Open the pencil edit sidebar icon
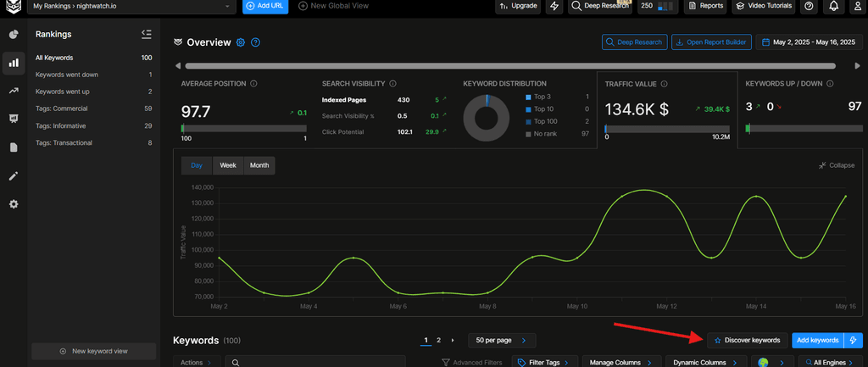This screenshot has width=868, height=367. click(x=14, y=176)
